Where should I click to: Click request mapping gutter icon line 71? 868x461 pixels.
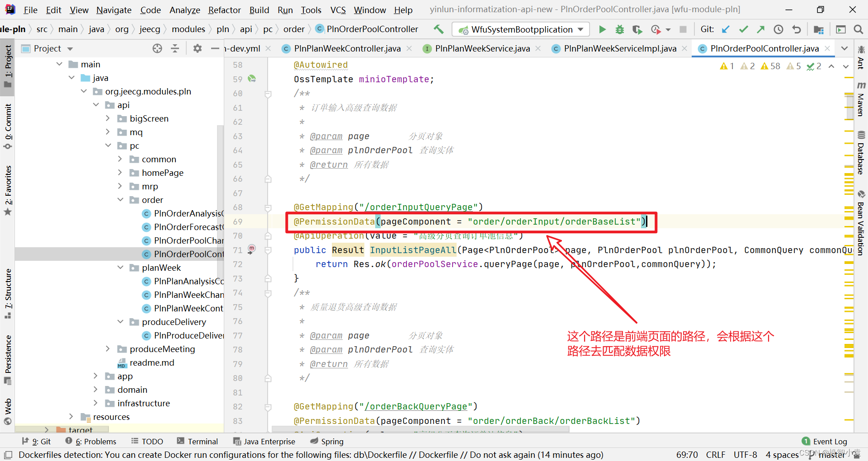coord(252,249)
